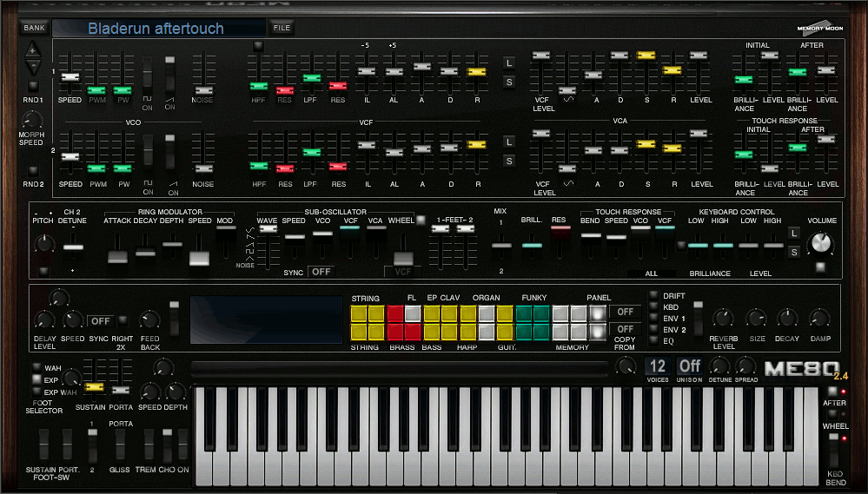Open the BANK menu
This screenshot has height=494, width=868.
click(34, 28)
